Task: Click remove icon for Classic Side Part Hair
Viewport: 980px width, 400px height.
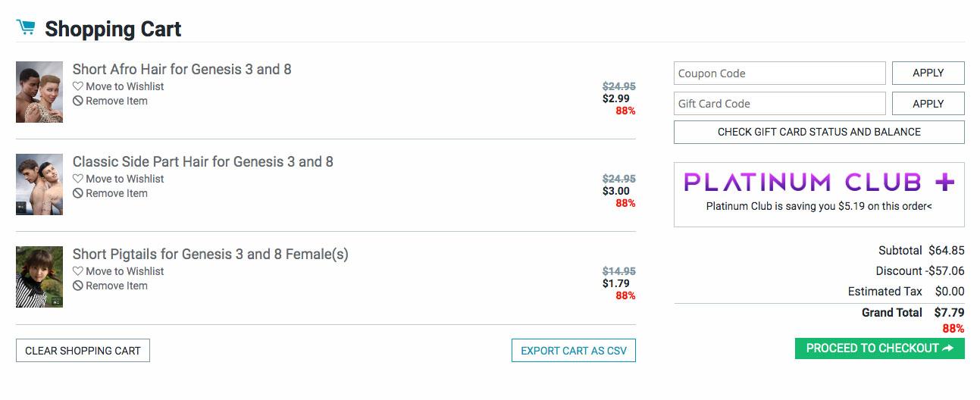Action: [78, 193]
